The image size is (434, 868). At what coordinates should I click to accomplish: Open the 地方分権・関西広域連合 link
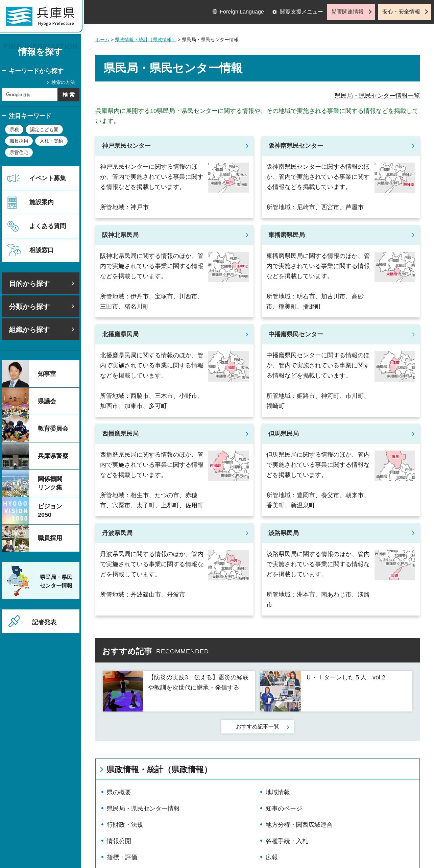tap(299, 825)
